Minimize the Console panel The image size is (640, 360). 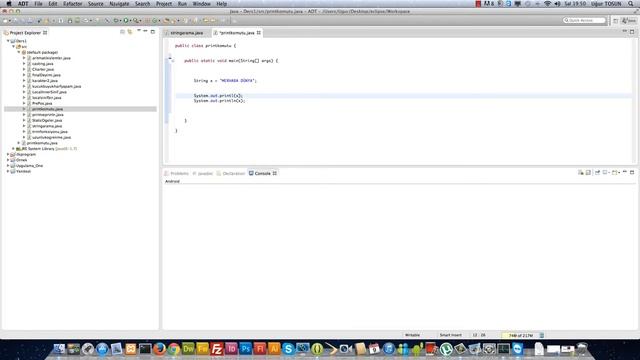pos(625,172)
